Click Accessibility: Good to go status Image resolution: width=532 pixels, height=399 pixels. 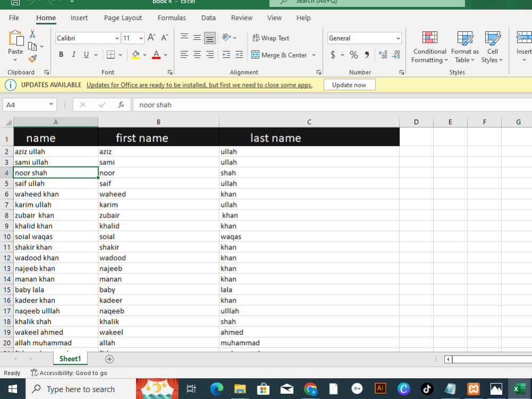click(69, 373)
